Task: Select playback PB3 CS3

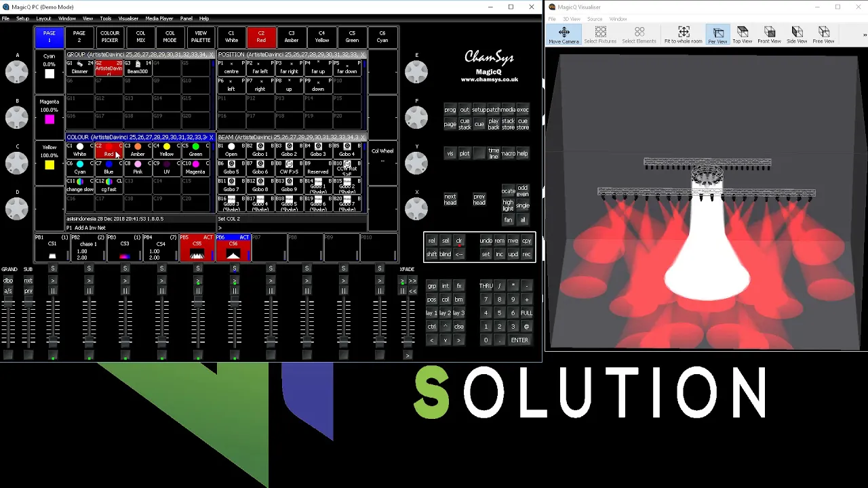Action: point(125,247)
